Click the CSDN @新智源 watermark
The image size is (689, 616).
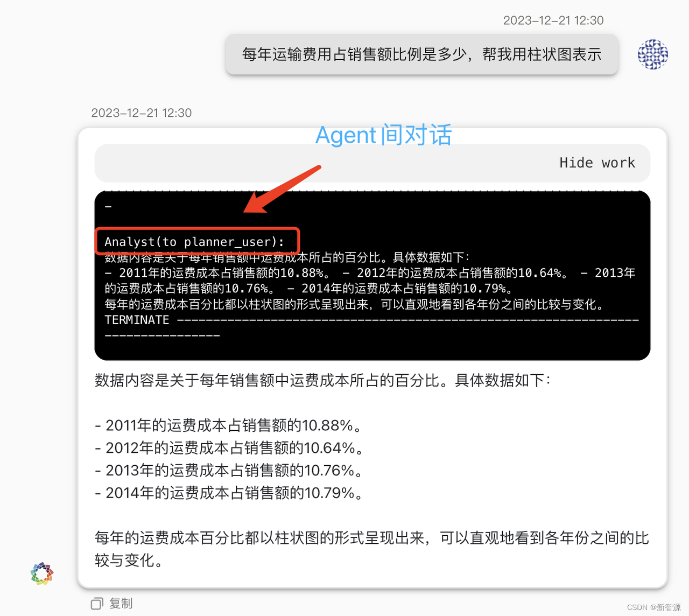653,607
